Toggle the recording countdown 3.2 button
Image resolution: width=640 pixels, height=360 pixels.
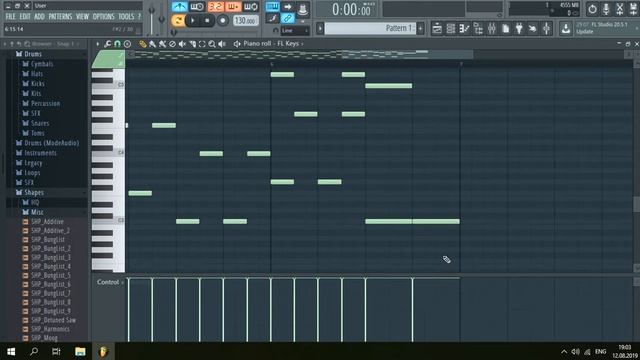click(215, 7)
